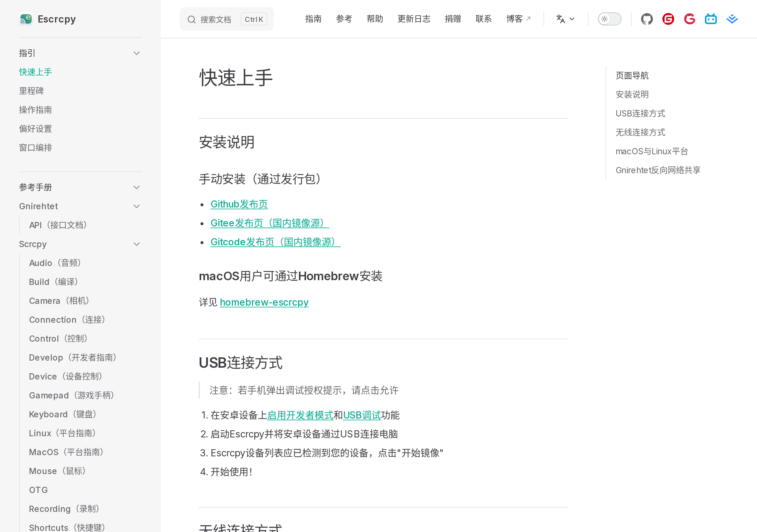The width and height of the screenshot is (757, 532).
Task: Open the 指南 nav menu item
Action: (313, 19)
